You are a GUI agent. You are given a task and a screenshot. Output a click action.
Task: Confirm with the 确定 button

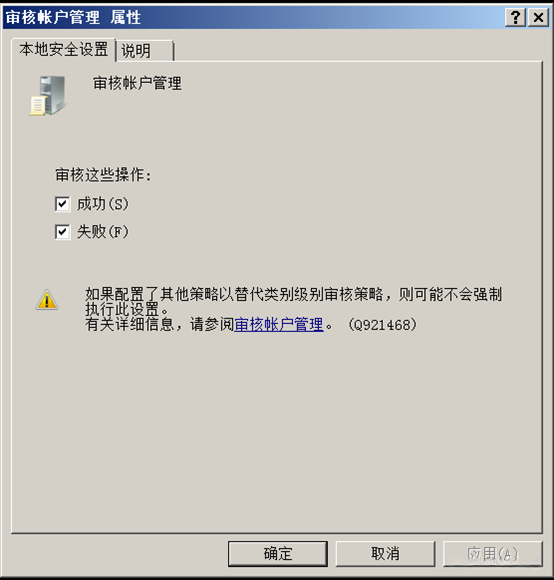278,554
